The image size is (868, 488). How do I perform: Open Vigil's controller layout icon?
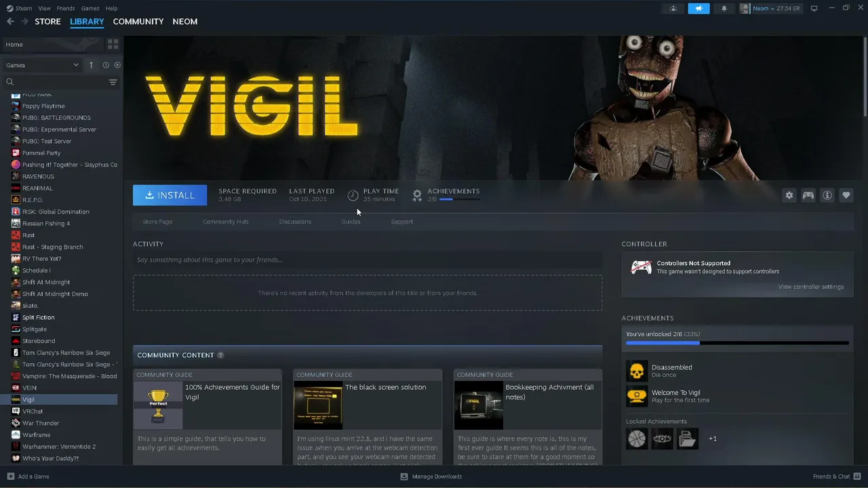(808, 195)
